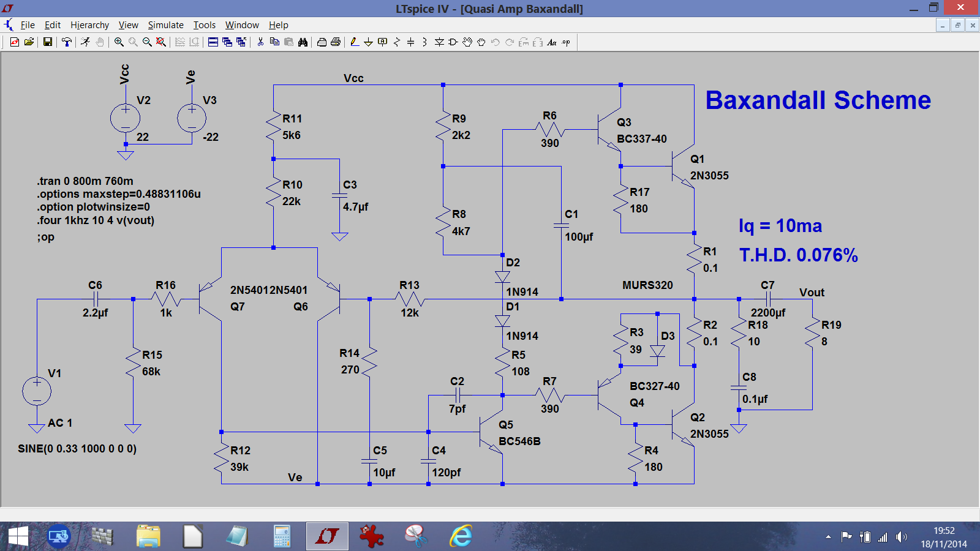Open Windows Start button

18,536
